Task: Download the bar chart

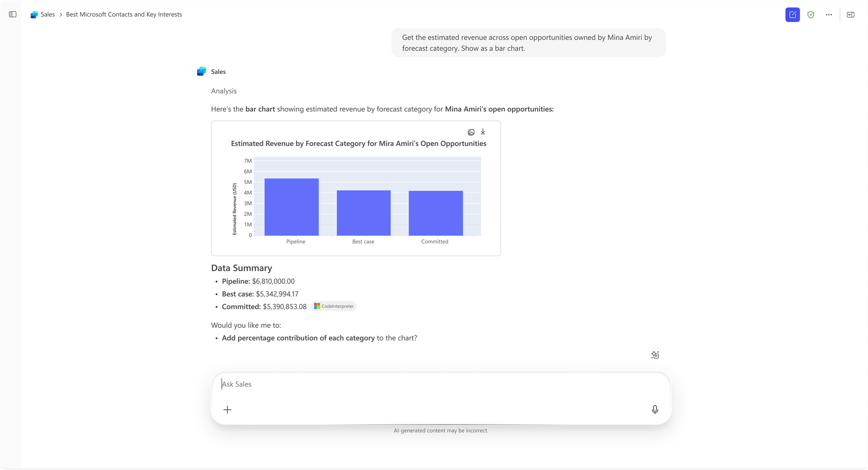Action: [483, 132]
